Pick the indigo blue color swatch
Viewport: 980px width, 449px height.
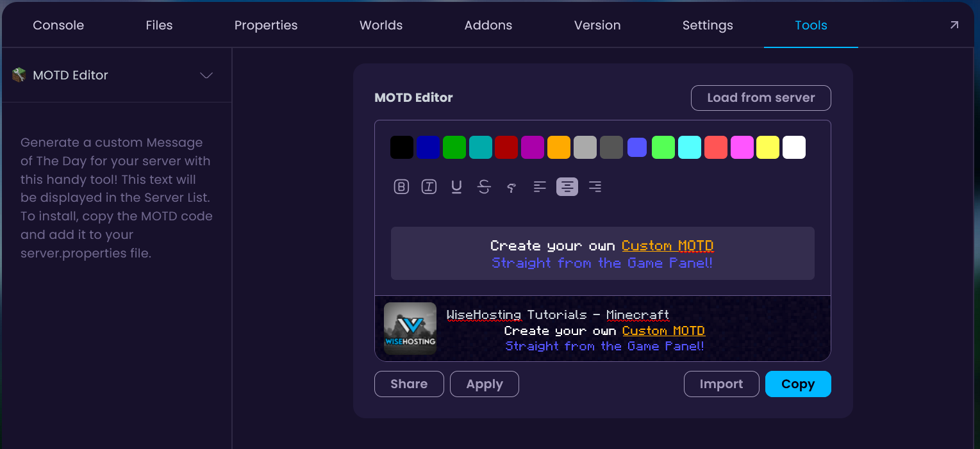tap(637, 147)
